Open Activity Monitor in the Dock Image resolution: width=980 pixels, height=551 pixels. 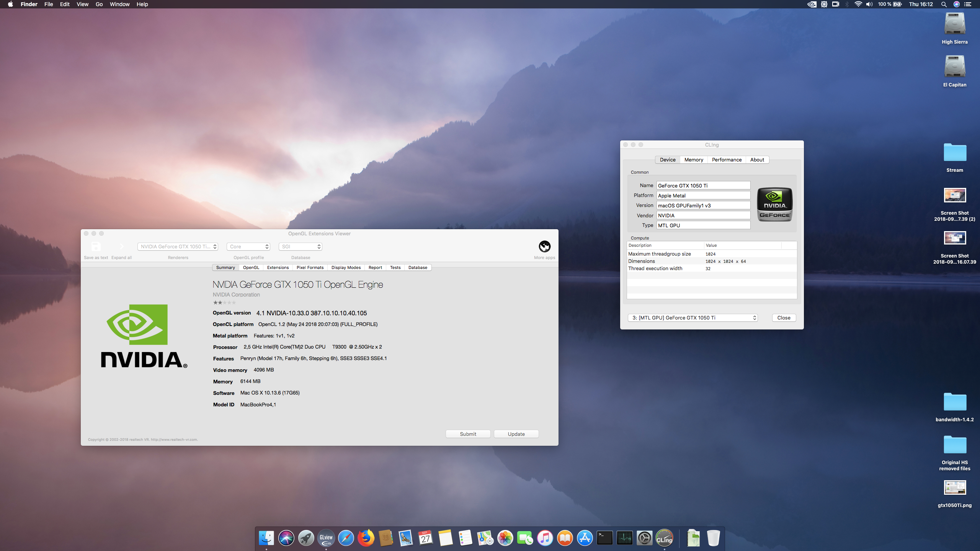point(624,538)
